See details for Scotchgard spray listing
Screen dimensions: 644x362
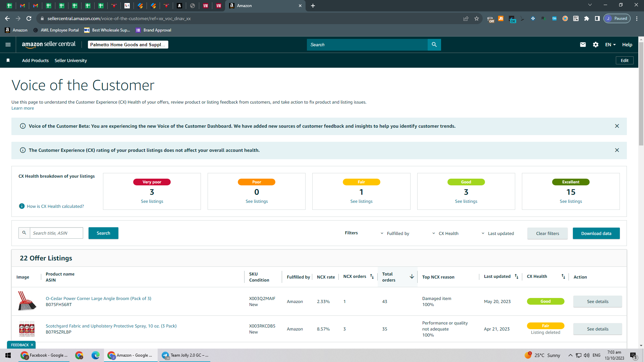pyautogui.click(x=597, y=329)
